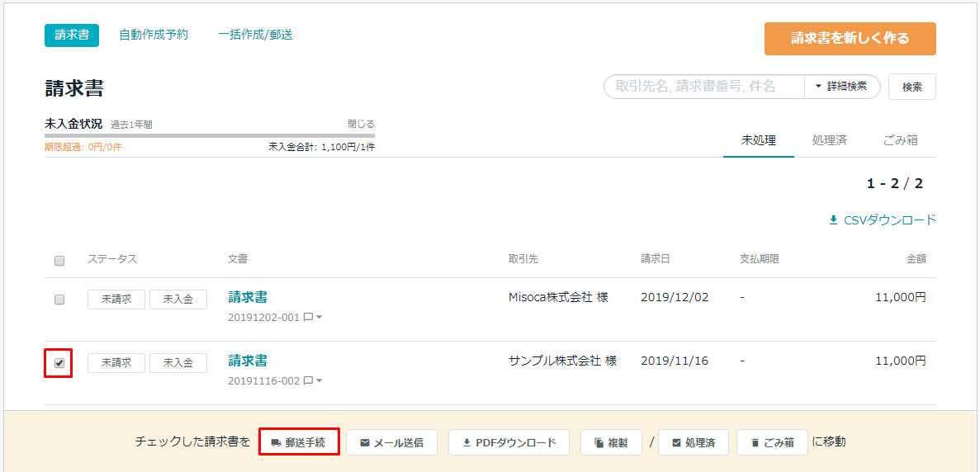980x472 pixels.
Task: Open the Misoca株式会社 請求書 link
Action: click(x=249, y=297)
